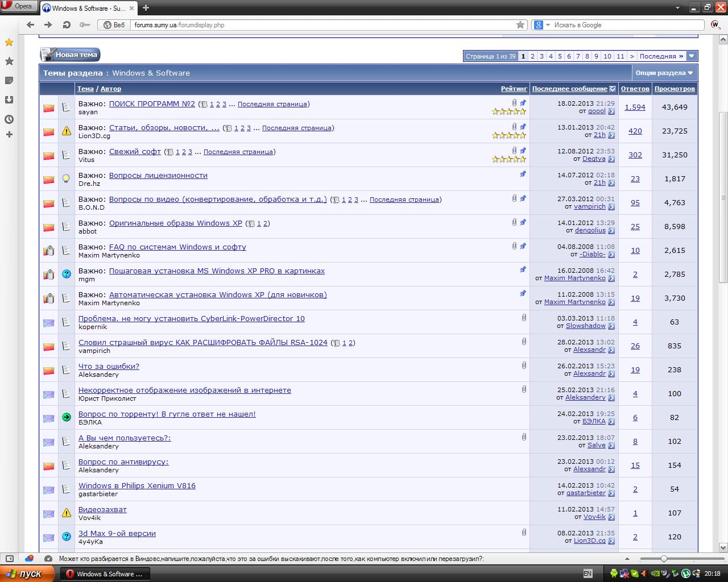Click the system tray clock 20:18

pos(712,573)
